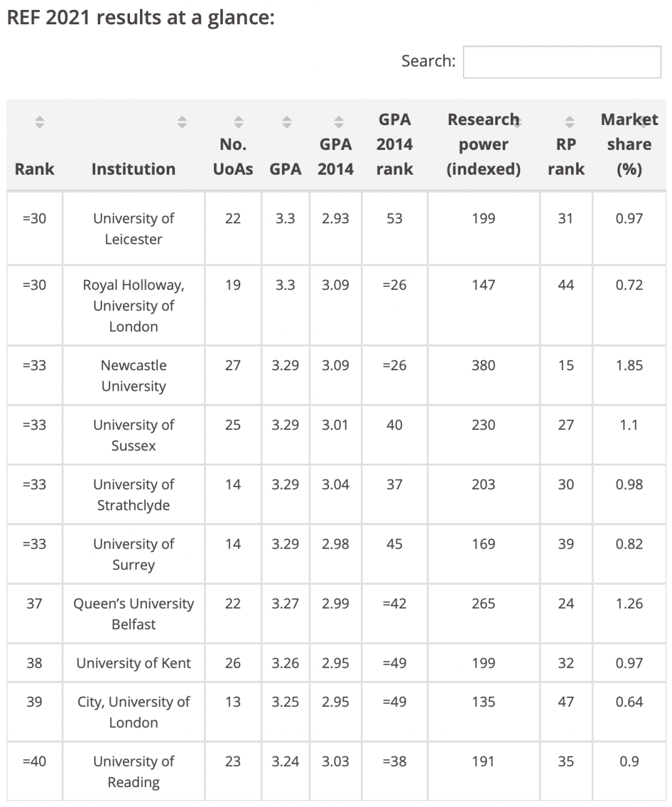The image size is (672, 807).
Task: Sort by No. UoAs column arrows
Action: (x=238, y=122)
